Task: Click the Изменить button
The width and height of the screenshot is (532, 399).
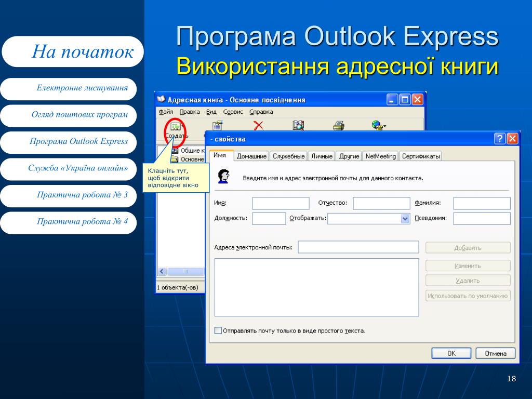Action: (x=468, y=265)
